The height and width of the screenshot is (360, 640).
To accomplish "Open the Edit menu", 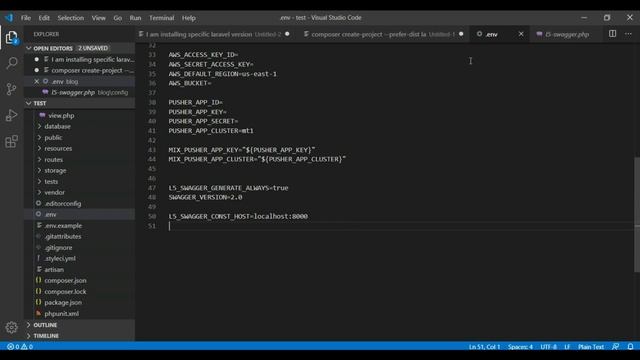I will point(44,18).
